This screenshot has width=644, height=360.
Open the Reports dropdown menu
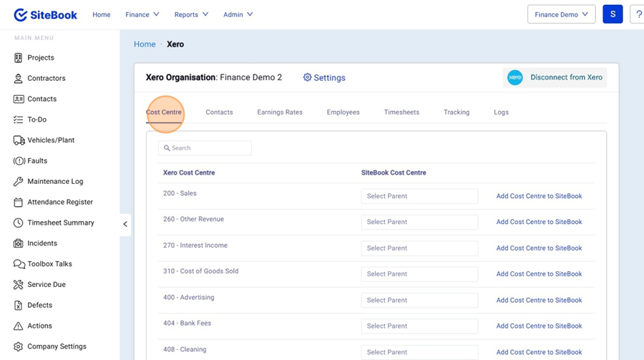[191, 14]
